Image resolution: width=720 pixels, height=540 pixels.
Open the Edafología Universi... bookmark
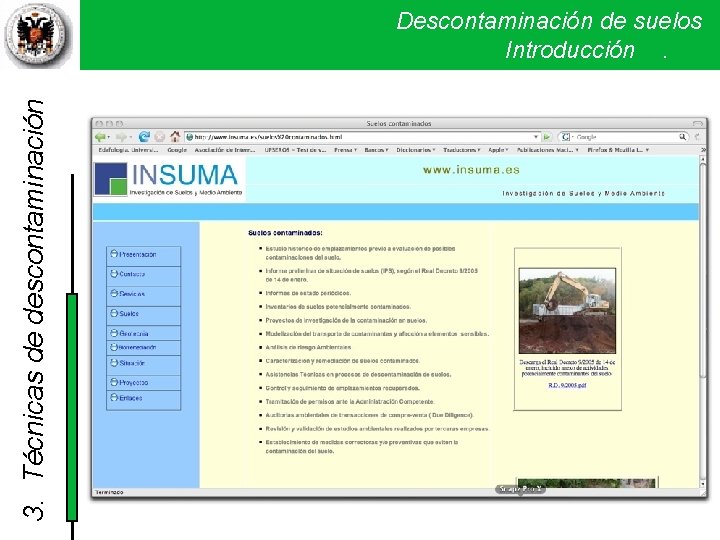[128, 150]
